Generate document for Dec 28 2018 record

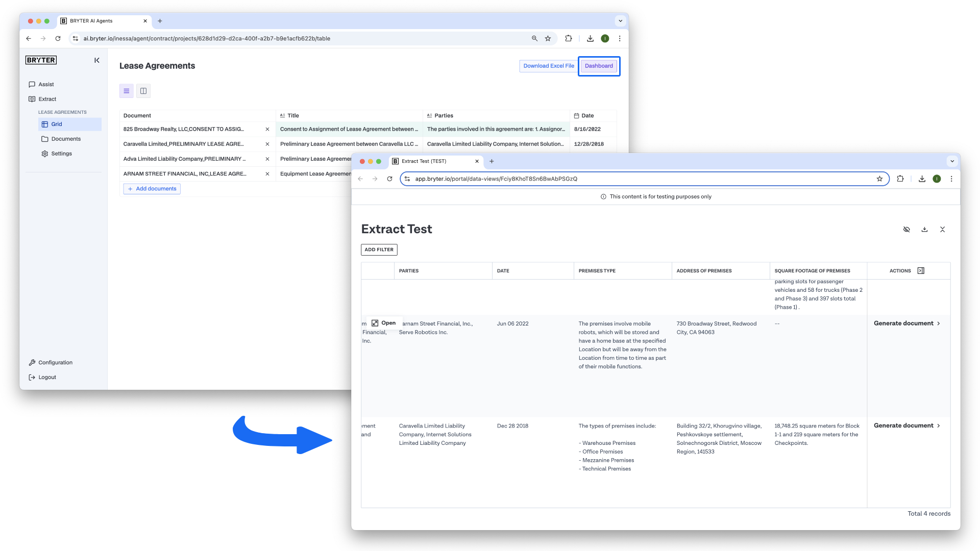pyautogui.click(x=906, y=425)
